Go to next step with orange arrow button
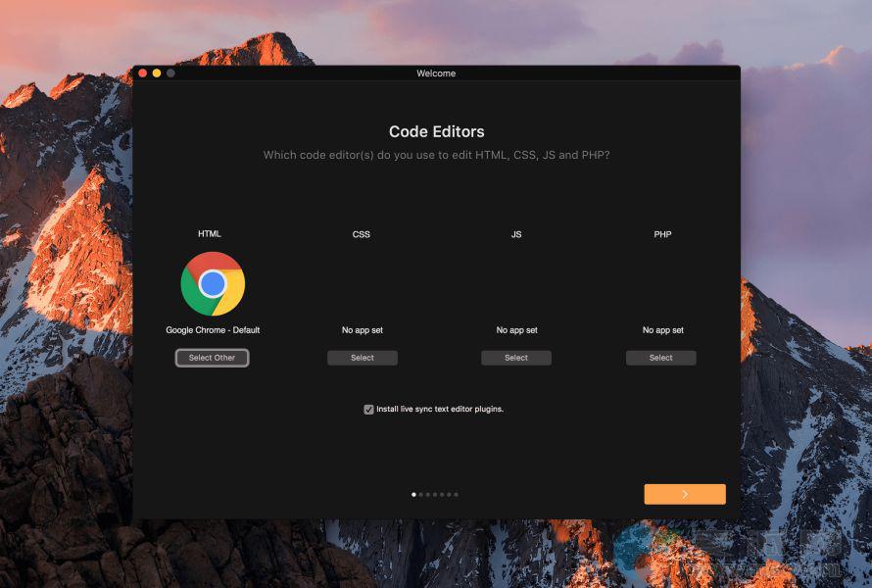 tap(685, 494)
